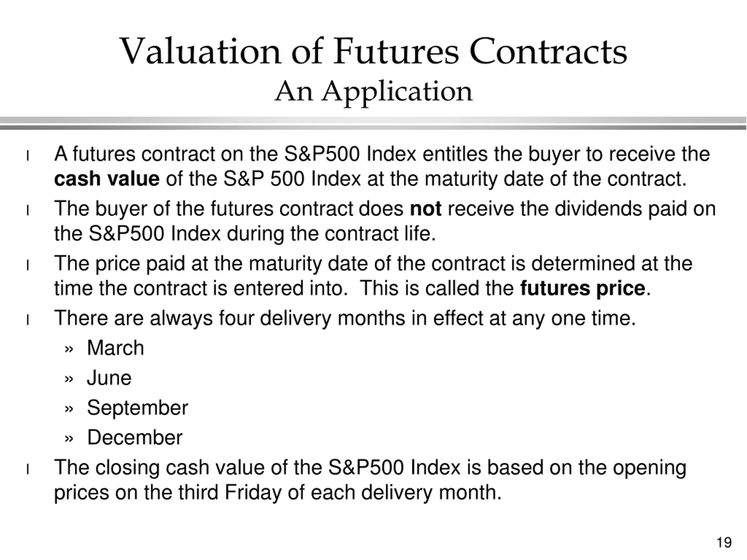Image resolution: width=747 pixels, height=560 pixels.
Task: Select the 'December' sub-bullet item
Action: [135, 437]
